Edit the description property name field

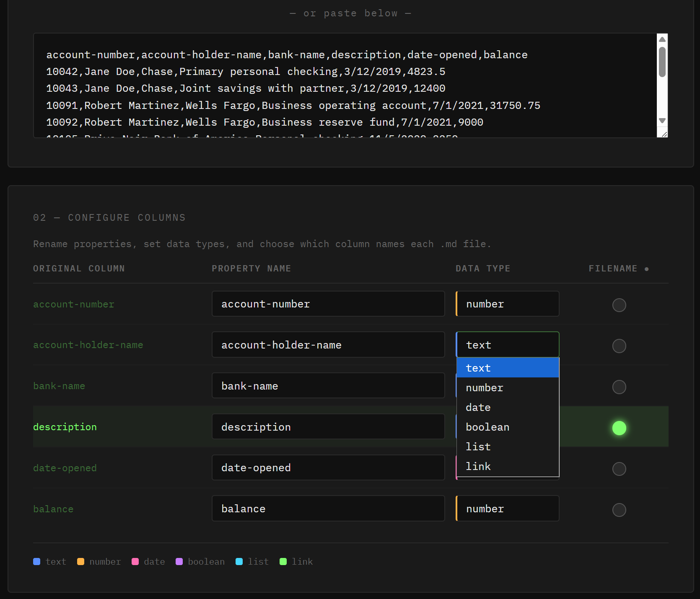coord(328,426)
